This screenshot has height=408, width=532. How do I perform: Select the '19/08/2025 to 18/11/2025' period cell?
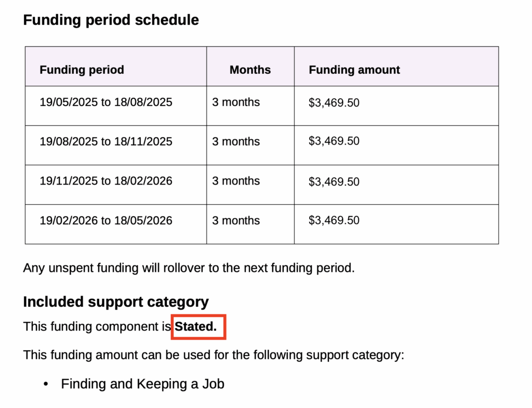(x=106, y=141)
